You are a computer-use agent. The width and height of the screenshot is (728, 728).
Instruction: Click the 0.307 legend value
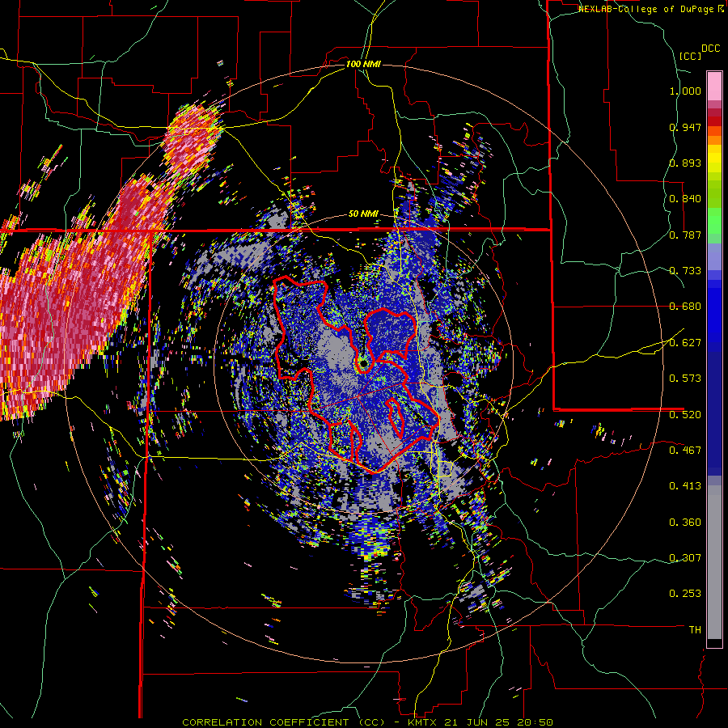[x=685, y=557]
